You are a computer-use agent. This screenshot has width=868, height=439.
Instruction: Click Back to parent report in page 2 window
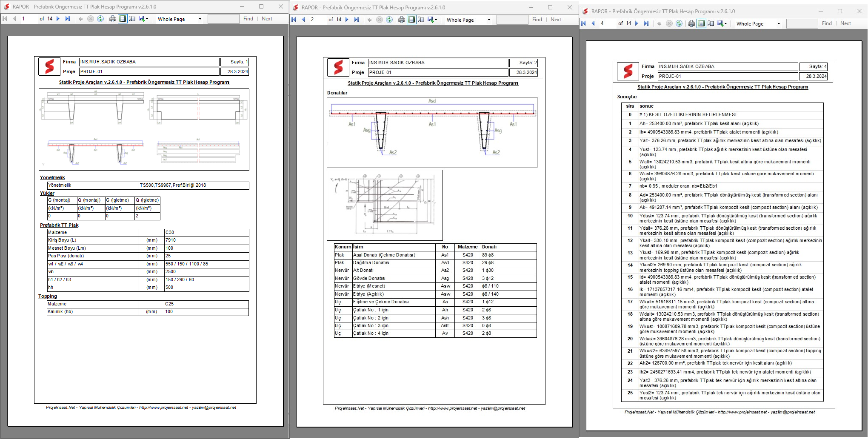[370, 20]
